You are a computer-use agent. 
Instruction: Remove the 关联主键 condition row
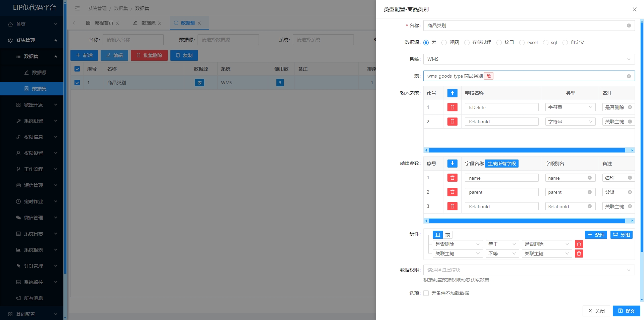(579, 254)
